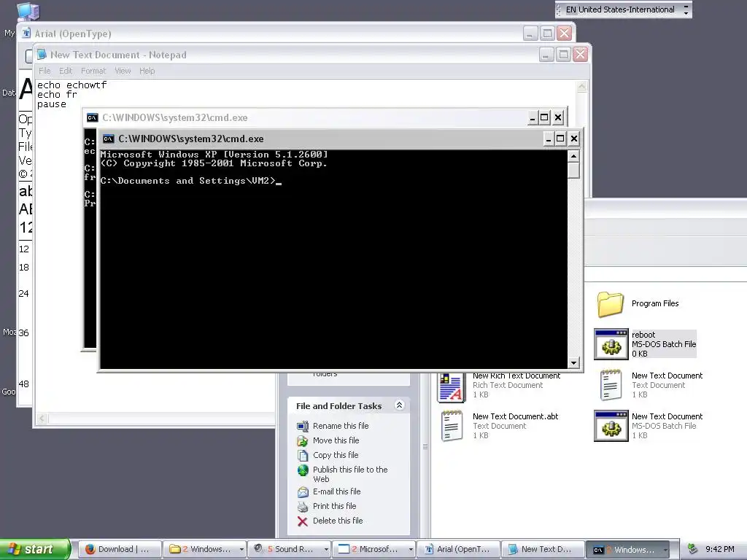Click Notepad's vertical scroll up arrow

581,87
